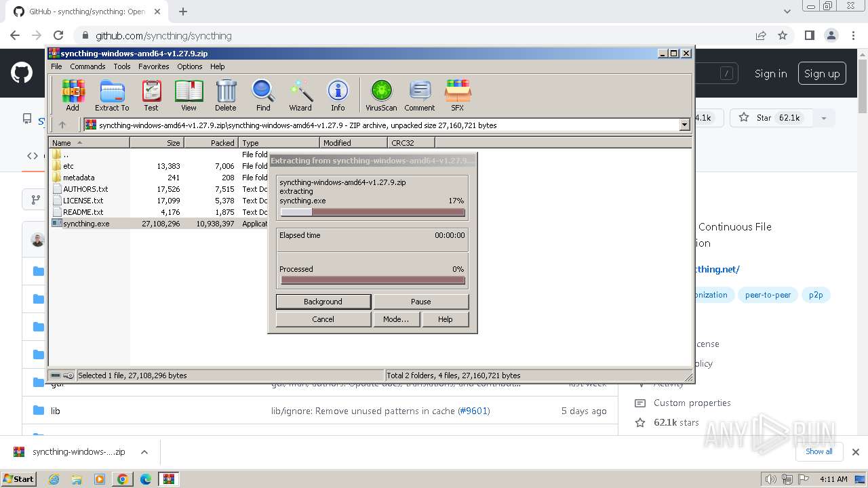Open the File menu in WinRAR

(x=56, y=66)
